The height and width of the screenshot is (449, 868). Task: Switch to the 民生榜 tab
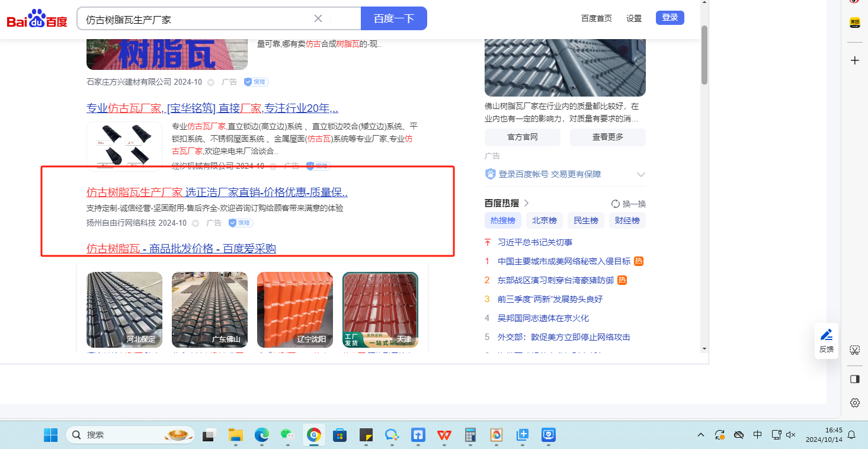[586, 220]
